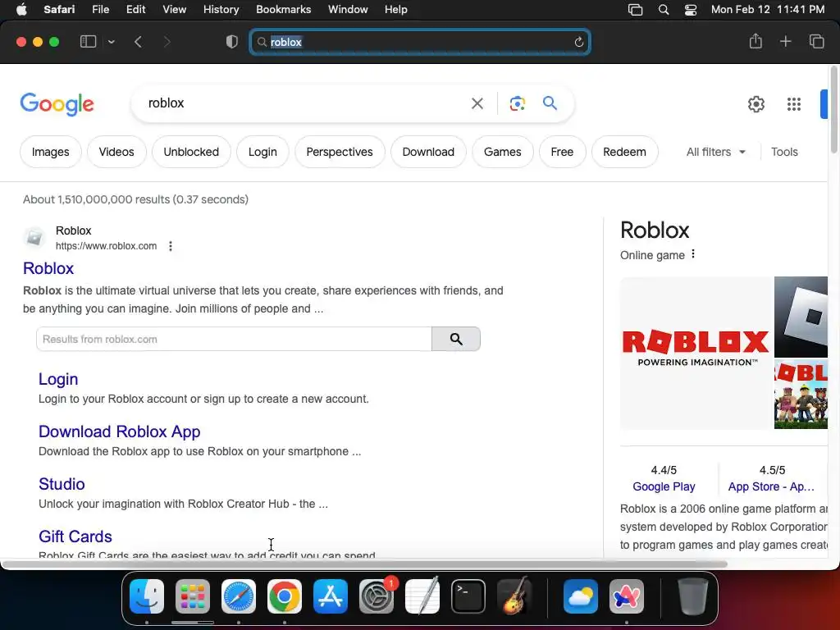Open the Studio sitelink
The image size is (840, 630).
(x=62, y=484)
